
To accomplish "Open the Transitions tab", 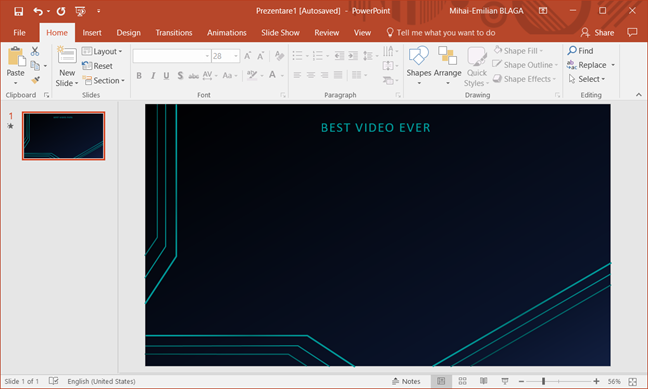I will pyautogui.click(x=174, y=33).
